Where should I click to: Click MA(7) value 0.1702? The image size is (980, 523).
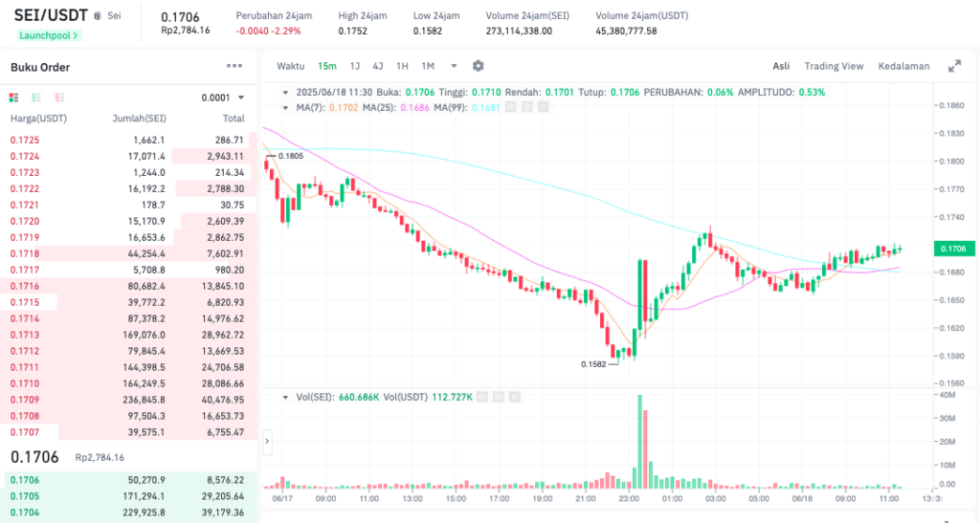[x=344, y=107]
